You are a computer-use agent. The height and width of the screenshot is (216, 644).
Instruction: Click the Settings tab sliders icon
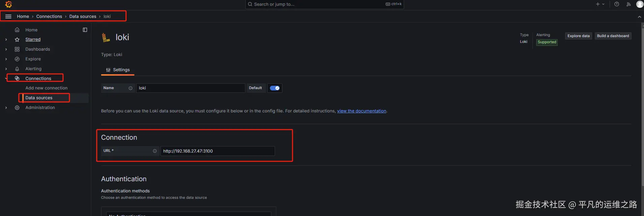pyautogui.click(x=108, y=70)
